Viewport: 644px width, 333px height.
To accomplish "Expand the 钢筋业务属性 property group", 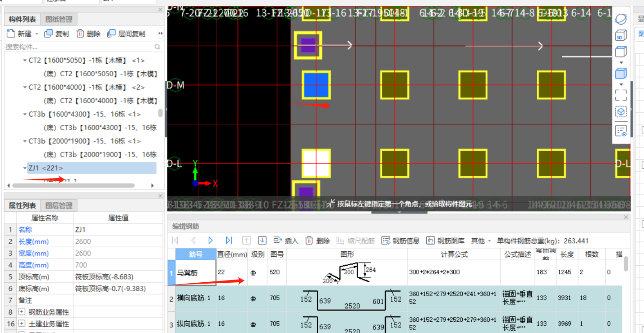I will (x=22, y=312).
